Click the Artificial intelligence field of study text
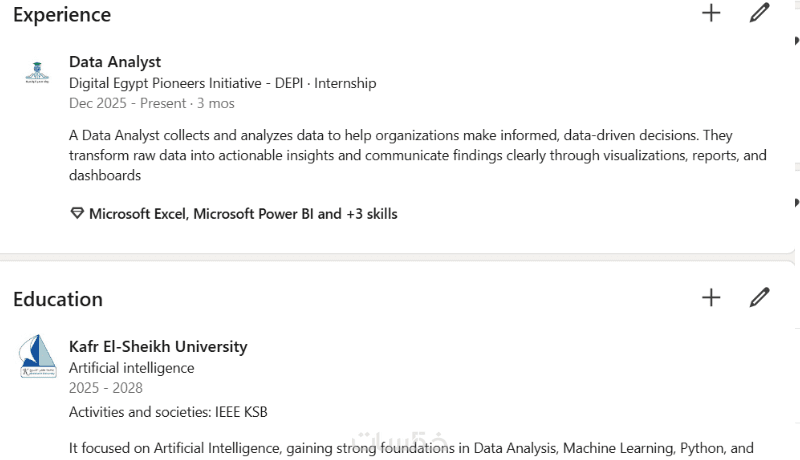The width and height of the screenshot is (800, 460). tap(131, 368)
